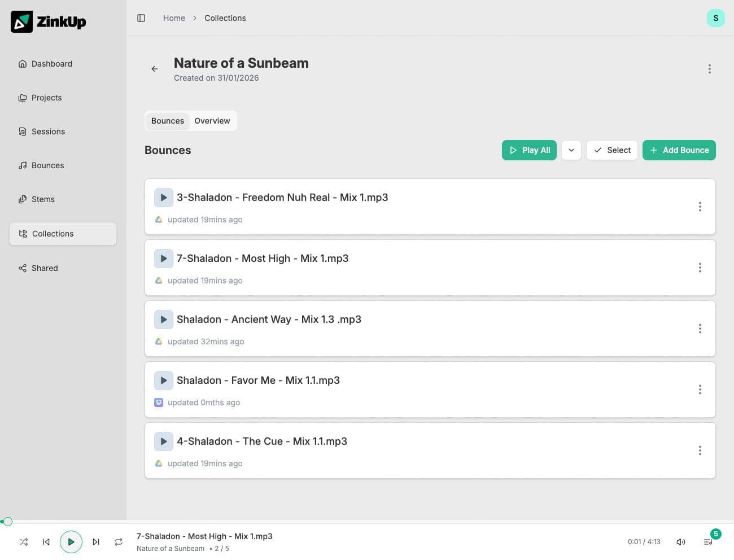Open the playback queue showing 5 tracks
The image size is (734, 560).
[708, 541]
